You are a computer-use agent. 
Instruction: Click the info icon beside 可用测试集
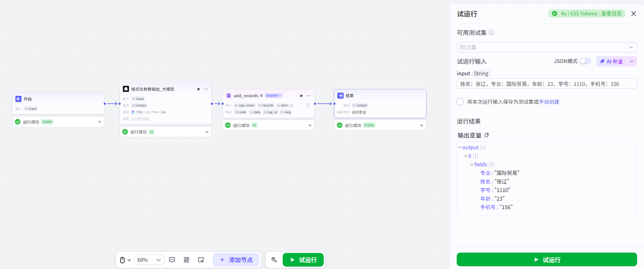(x=491, y=33)
